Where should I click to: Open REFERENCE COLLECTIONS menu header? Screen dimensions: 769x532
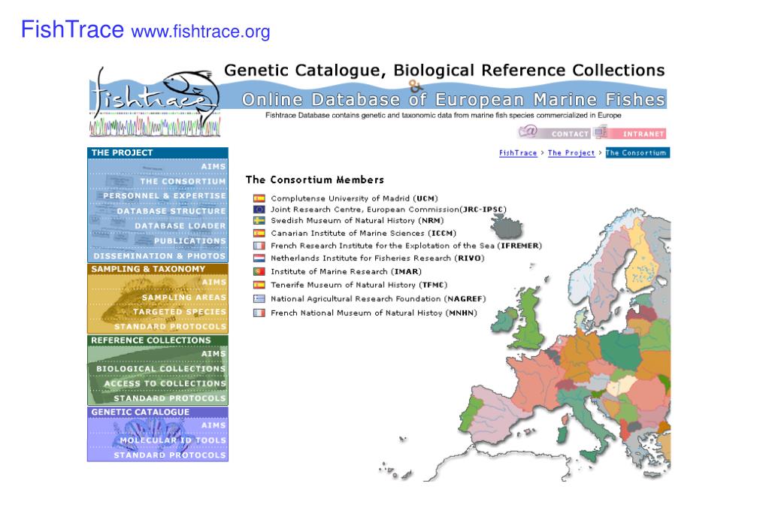[x=158, y=340]
